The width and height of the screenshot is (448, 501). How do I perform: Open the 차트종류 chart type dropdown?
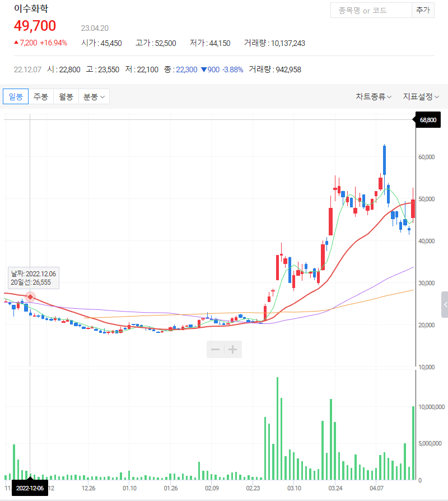pyautogui.click(x=374, y=96)
